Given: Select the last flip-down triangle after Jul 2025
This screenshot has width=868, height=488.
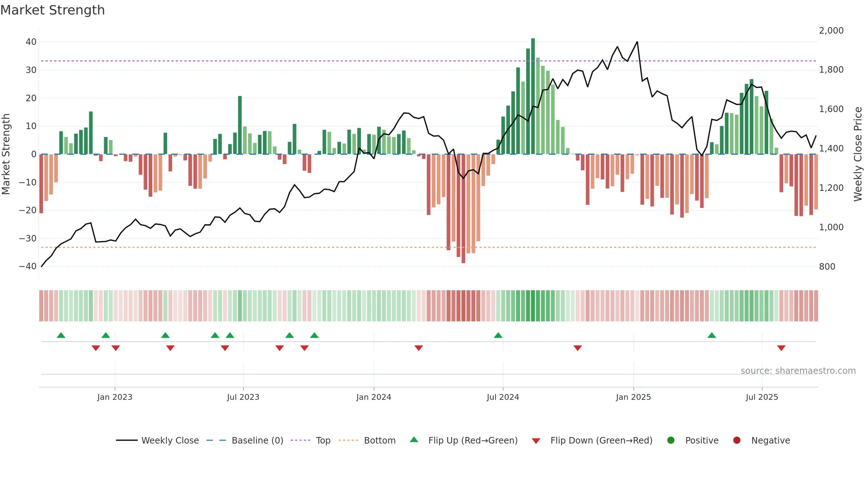Looking at the screenshot, I should coord(781,348).
